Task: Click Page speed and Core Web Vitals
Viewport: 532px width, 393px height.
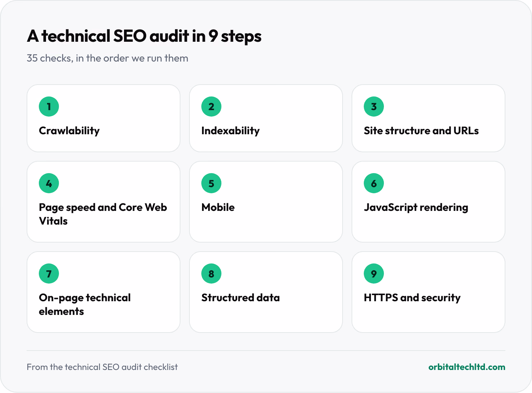Action: click(103, 214)
